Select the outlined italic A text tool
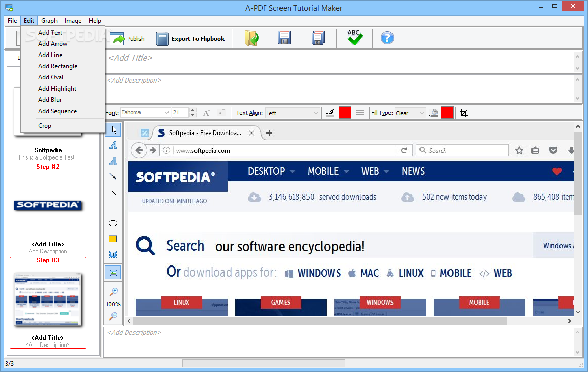This screenshot has height=372, width=588. tap(113, 145)
